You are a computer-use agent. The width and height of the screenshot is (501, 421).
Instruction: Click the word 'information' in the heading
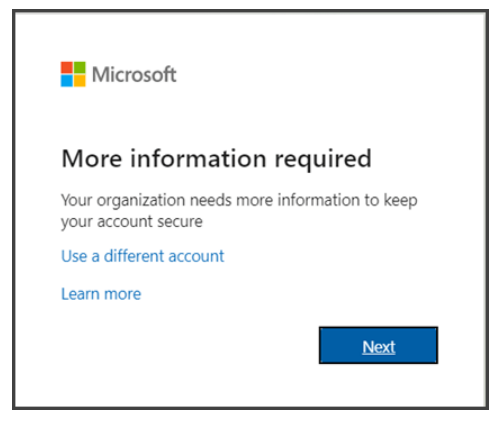pyautogui.click(x=198, y=158)
